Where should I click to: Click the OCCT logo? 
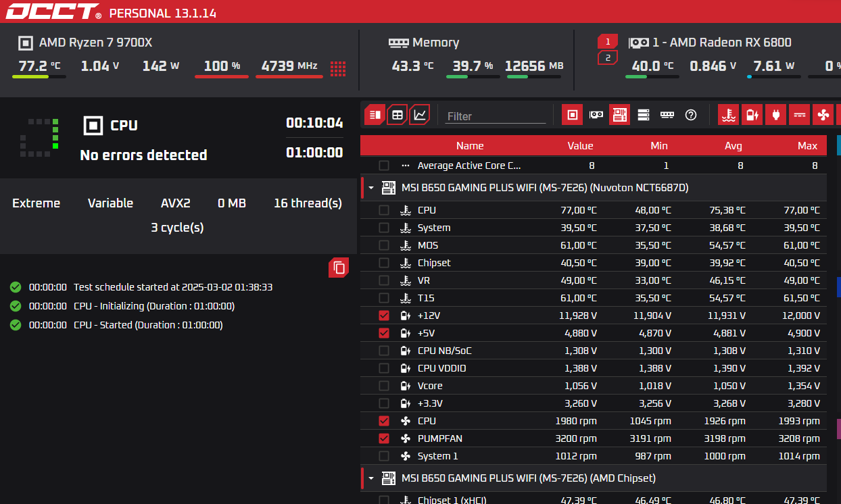(54, 12)
